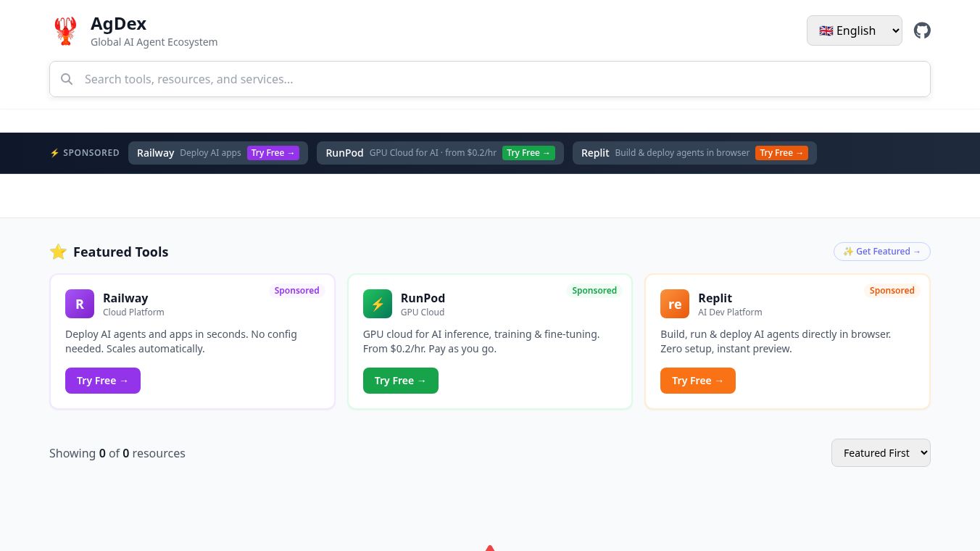The image size is (980, 551).
Task: Click Try Free on RunPod card
Action: [401, 381]
